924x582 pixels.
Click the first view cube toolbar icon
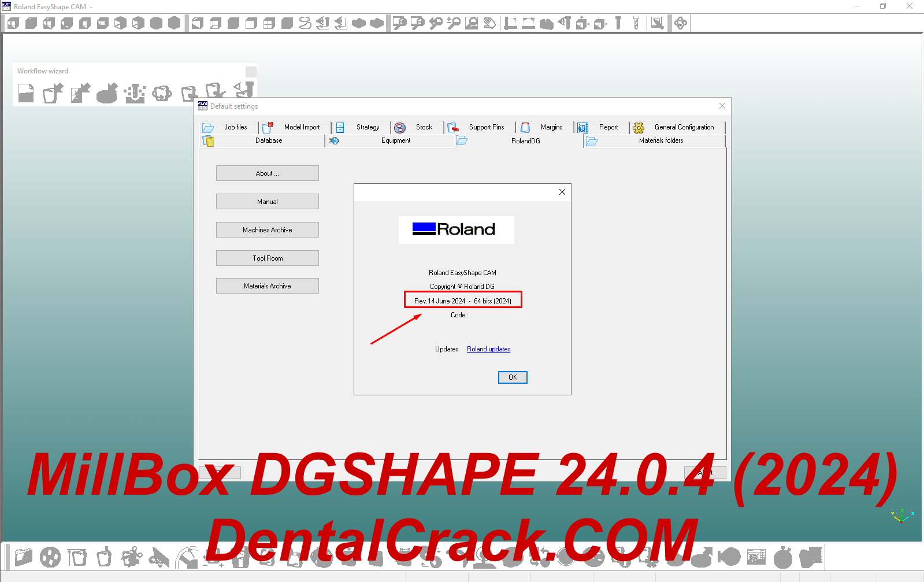pyautogui.click(x=13, y=23)
